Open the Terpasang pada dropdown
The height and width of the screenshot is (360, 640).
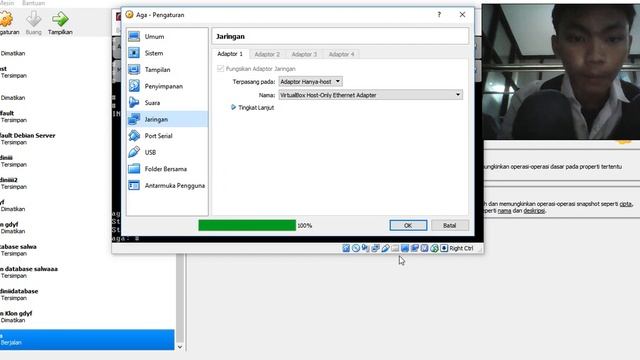[x=311, y=82]
